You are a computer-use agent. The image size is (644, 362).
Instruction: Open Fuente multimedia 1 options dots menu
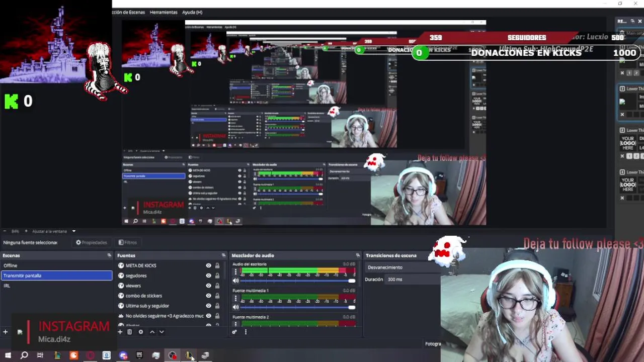click(x=235, y=299)
